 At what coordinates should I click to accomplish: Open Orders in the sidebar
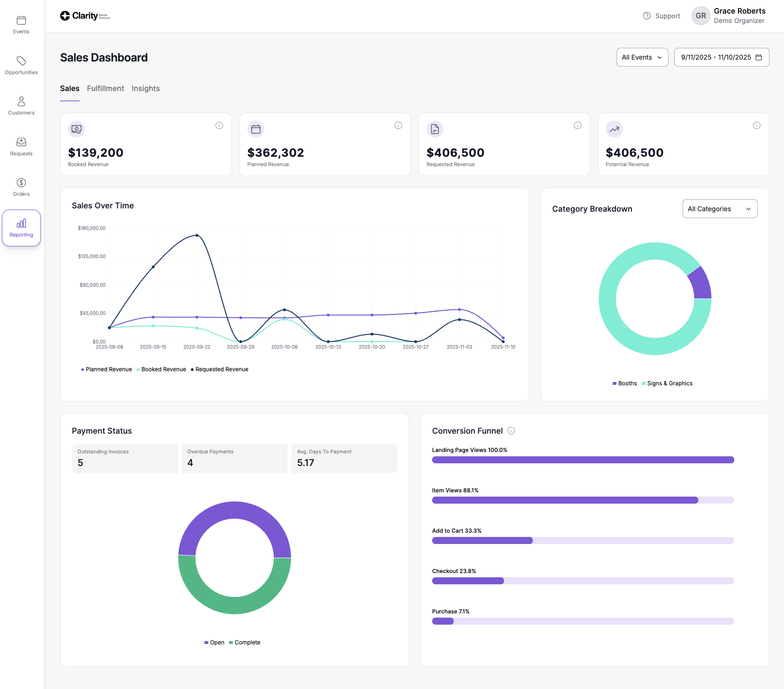coord(21,187)
